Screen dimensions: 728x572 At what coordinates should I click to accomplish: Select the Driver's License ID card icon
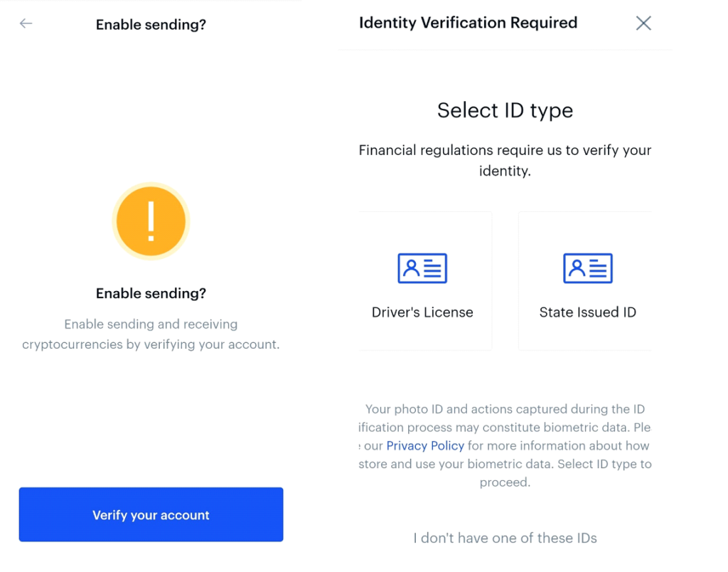422,268
